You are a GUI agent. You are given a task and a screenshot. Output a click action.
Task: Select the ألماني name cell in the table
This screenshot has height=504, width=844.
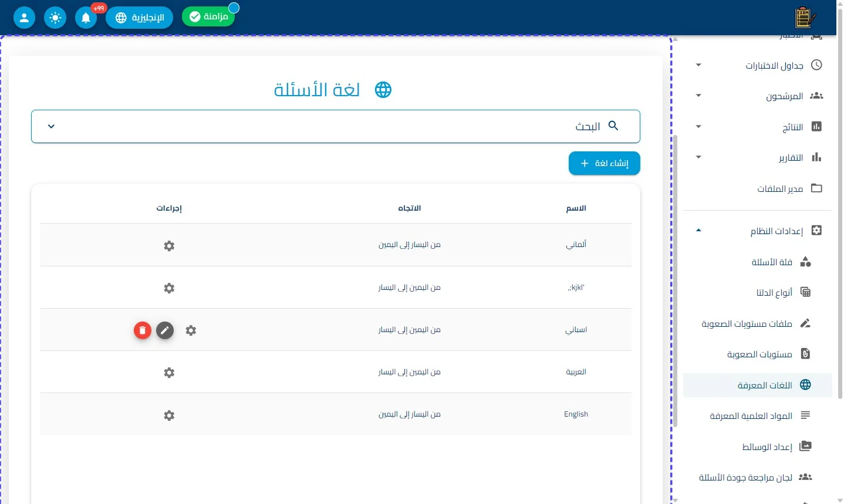tap(576, 245)
